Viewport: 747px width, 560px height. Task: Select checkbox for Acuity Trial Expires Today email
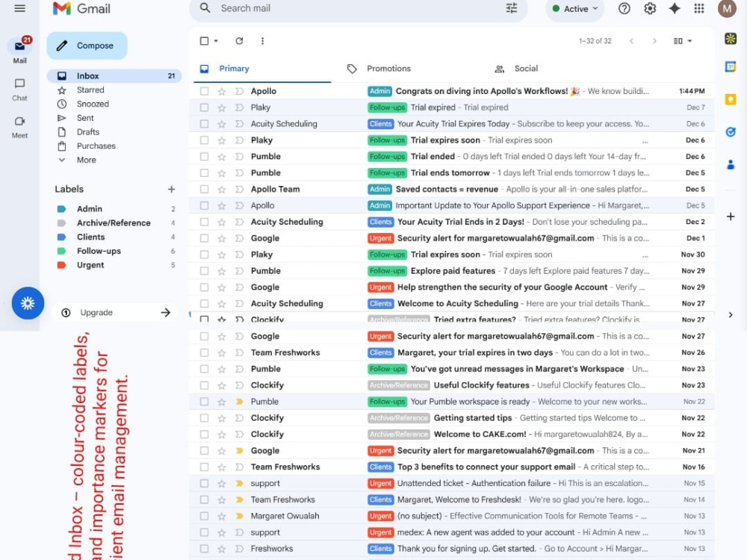click(x=205, y=124)
